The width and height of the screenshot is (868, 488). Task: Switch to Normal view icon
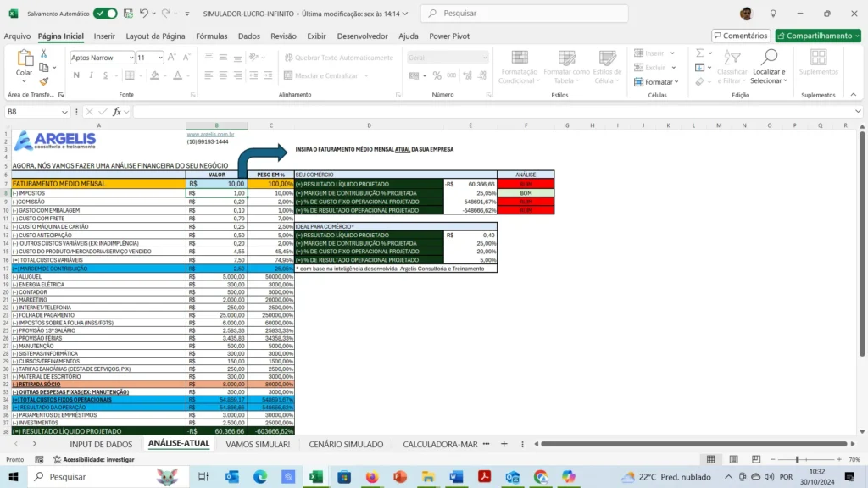coord(711,460)
